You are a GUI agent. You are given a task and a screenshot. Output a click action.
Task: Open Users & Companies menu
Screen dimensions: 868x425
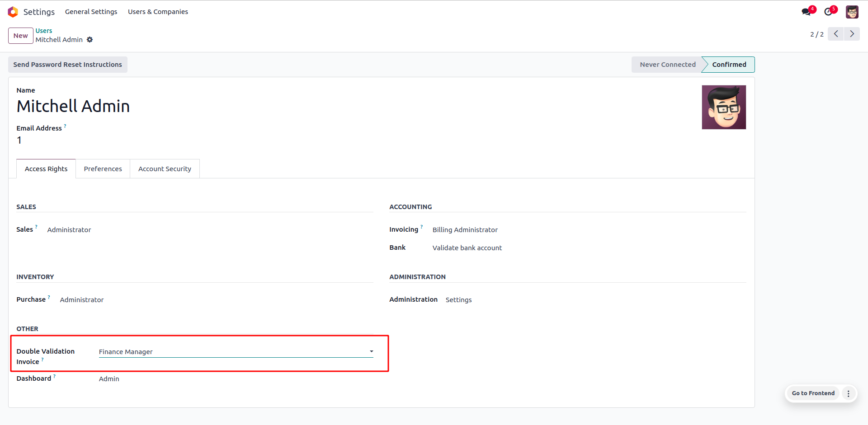(x=158, y=12)
